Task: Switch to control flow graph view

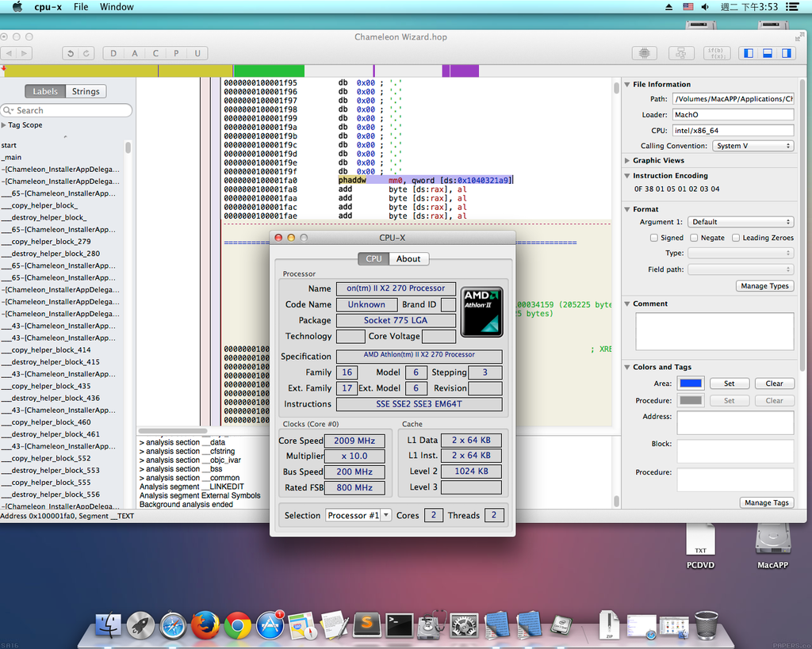Action: click(x=681, y=53)
